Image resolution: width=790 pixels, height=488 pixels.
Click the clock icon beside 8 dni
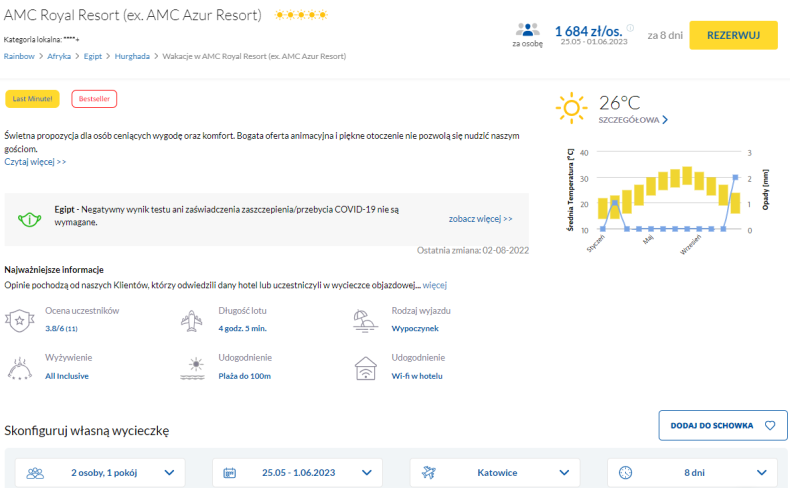[x=625, y=472]
